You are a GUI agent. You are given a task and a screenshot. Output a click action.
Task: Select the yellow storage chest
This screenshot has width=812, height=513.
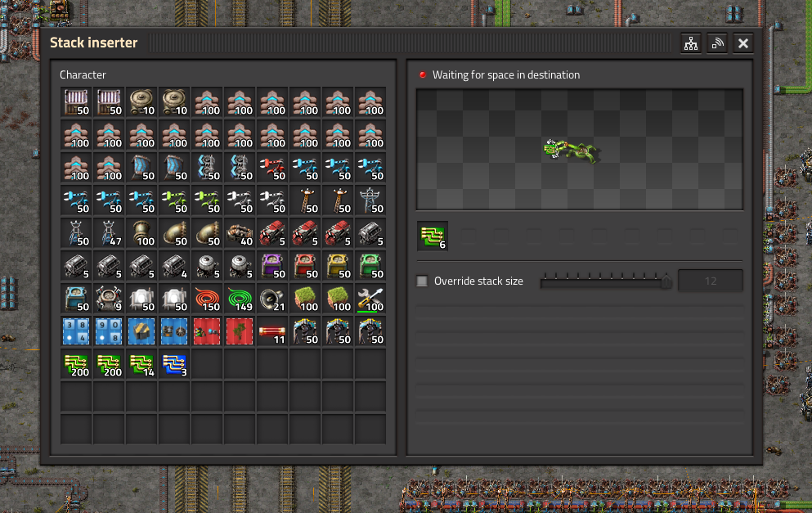[x=338, y=265]
